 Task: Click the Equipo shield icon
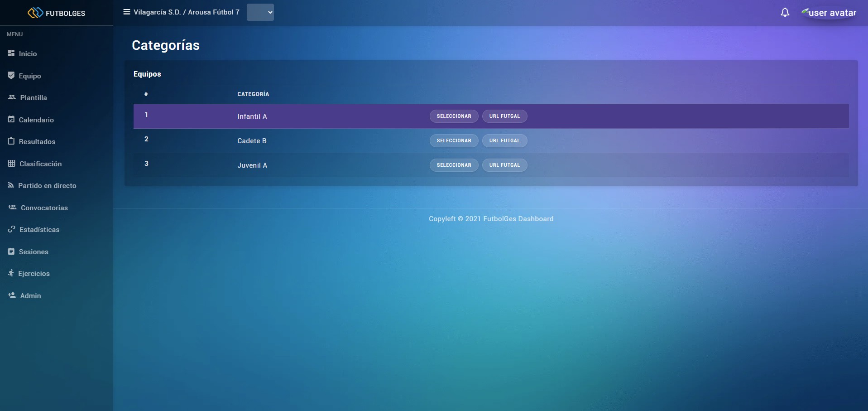pos(11,76)
